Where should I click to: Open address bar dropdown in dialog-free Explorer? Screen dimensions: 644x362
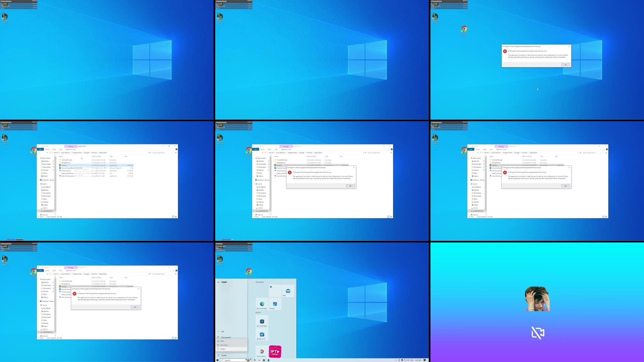148,153
